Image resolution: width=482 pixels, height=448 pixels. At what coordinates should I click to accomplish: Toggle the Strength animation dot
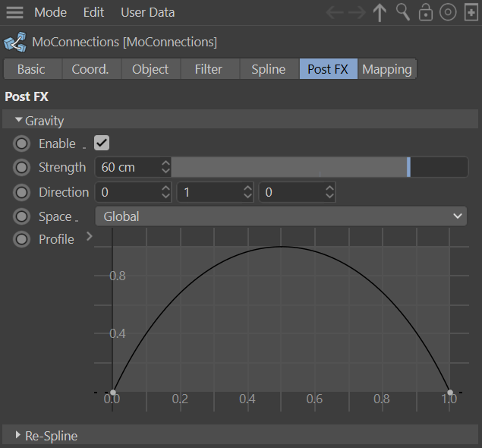22,168
